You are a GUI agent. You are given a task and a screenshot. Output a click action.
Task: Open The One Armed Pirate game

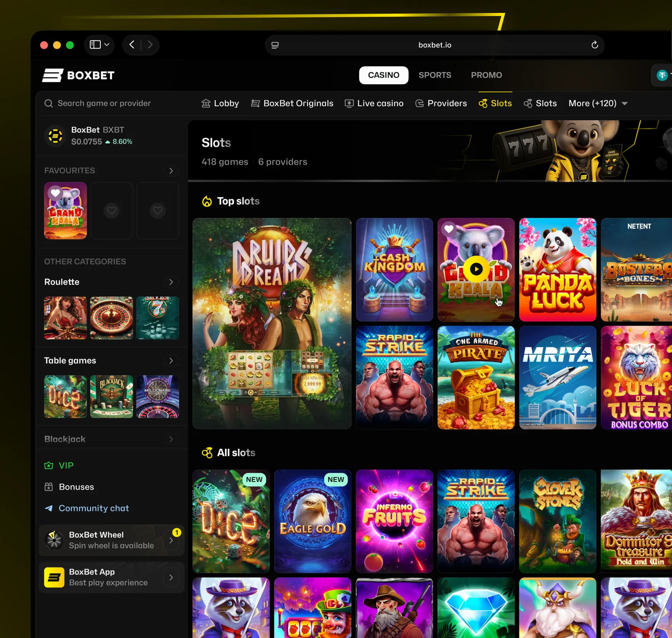pyautogui.click(x=476, y=378)
